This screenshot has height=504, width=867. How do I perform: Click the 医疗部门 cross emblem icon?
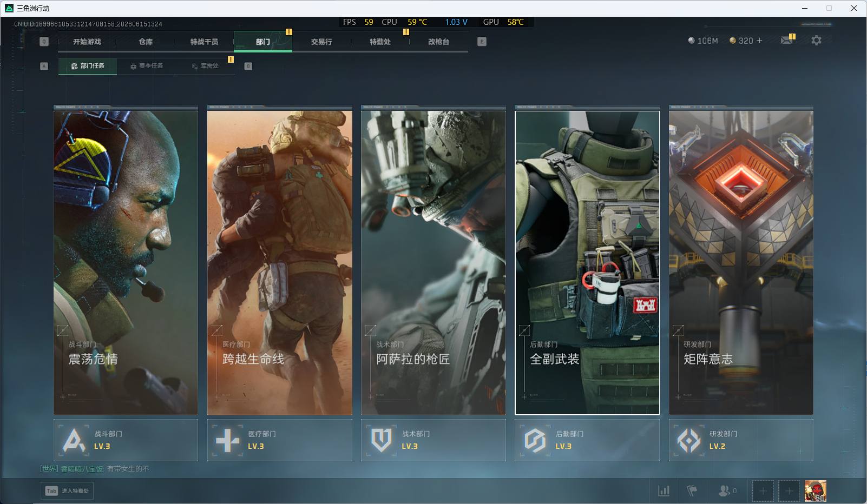coord(227,440)
